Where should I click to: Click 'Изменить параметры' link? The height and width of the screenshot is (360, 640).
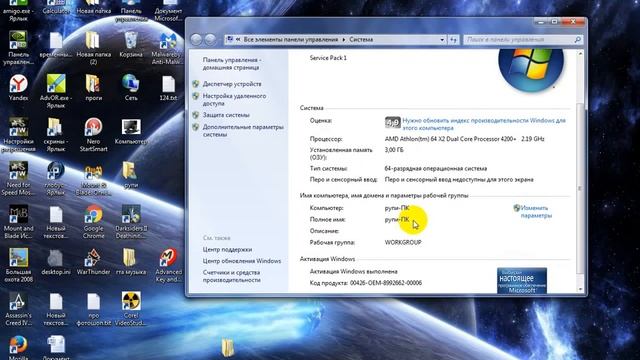[536, 211]
